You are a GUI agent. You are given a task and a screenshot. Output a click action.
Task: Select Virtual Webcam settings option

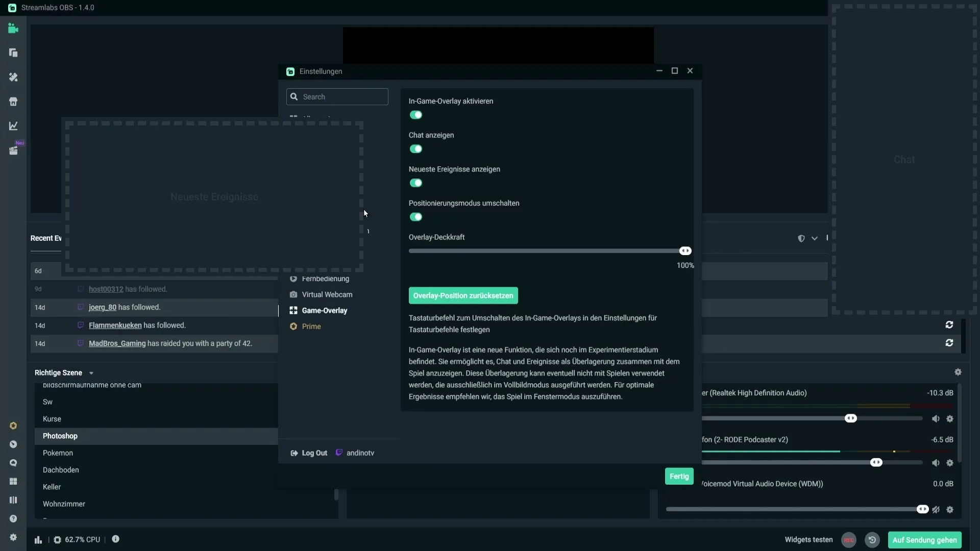tap(327, 294)
